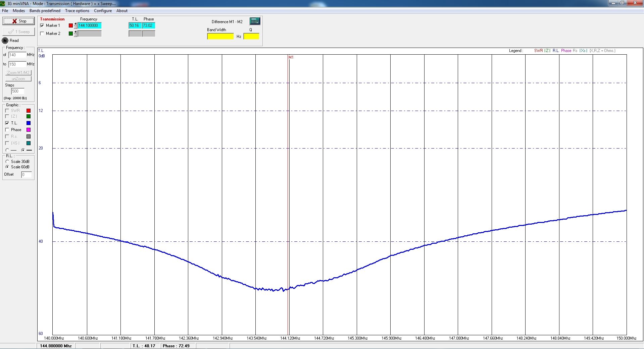Open the Trace options menu
Image resolution: width=644 pixels, height=349 pixels.
point(77,11)
